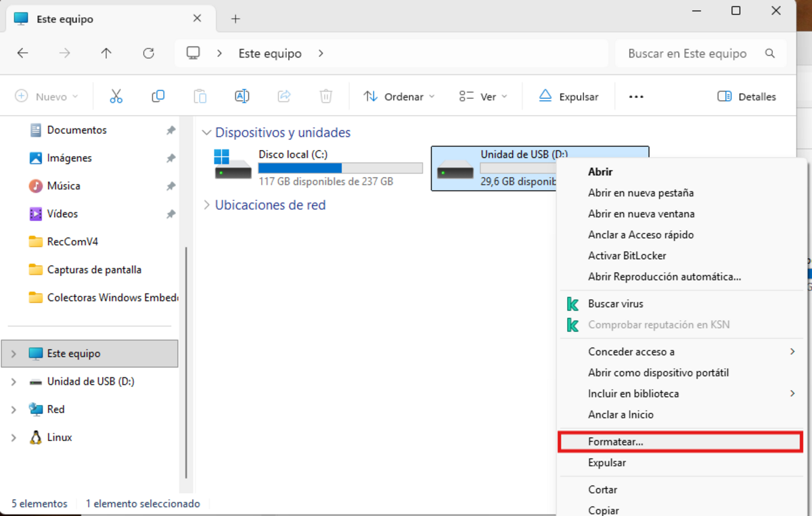
Task: Toggle the Detalles pane button
Action: (x=747, y=97)
